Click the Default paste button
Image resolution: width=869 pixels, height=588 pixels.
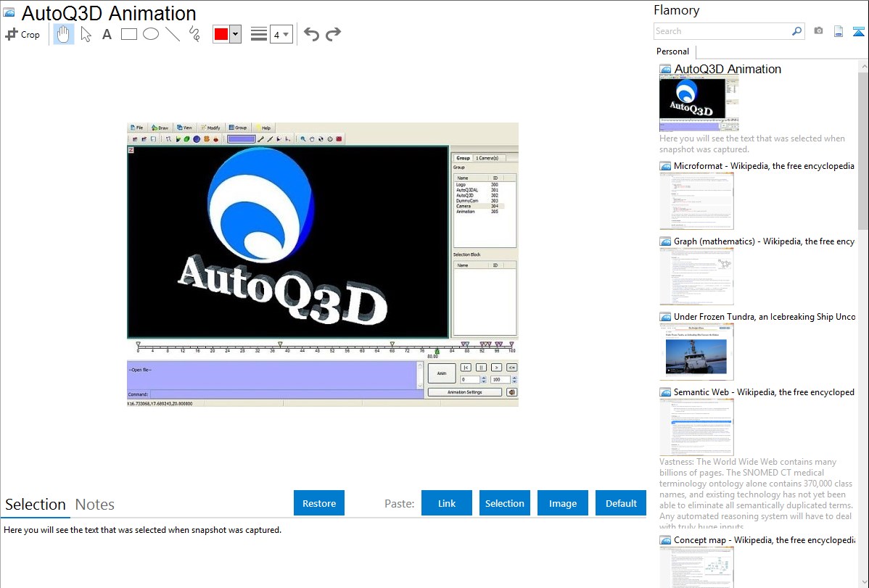tap(621, 503)
